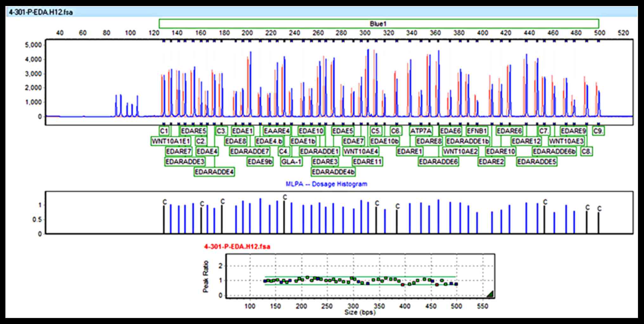Click the EDARADDE7 probe label

(250, 152)
